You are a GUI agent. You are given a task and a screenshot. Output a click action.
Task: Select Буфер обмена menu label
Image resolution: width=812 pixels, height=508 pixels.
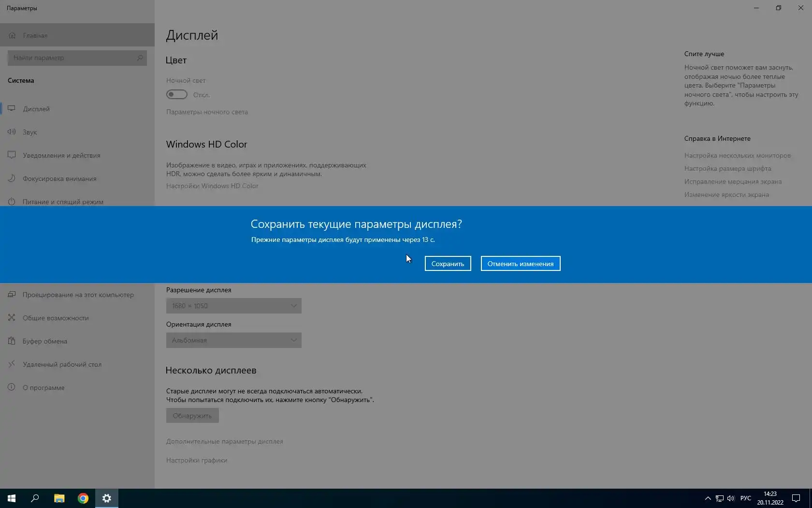coord(45,341)
